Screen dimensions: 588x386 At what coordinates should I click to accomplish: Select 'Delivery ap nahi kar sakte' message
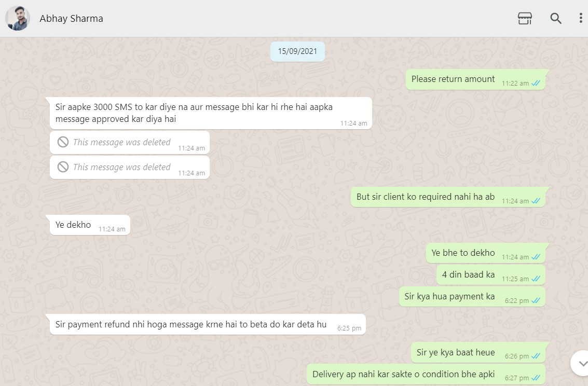point(426,374)
